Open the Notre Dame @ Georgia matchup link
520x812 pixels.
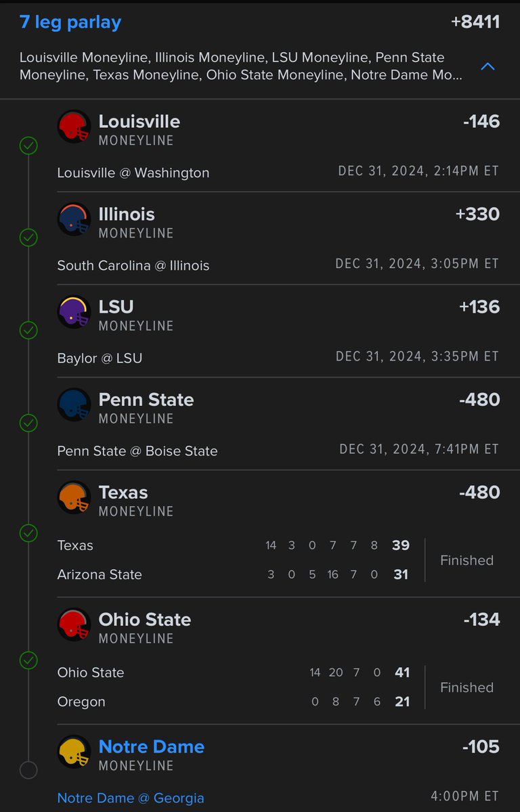131,798
